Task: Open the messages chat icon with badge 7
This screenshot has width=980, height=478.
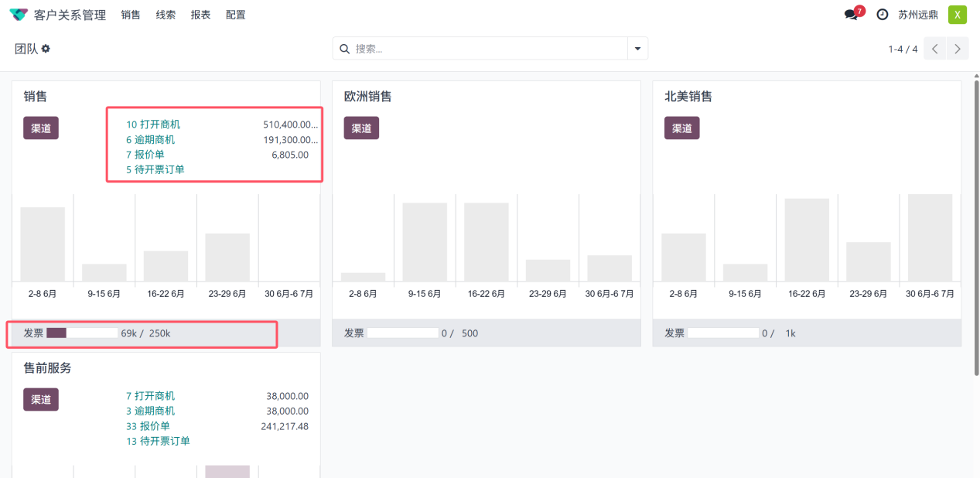Action: 853,13
